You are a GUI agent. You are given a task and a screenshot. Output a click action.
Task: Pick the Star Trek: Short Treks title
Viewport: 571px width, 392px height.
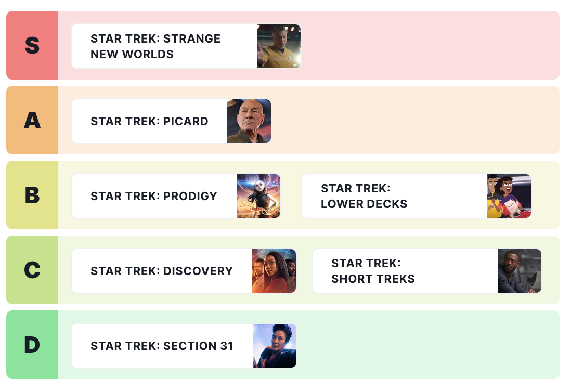pyautogui.click(x=373, y=271)
